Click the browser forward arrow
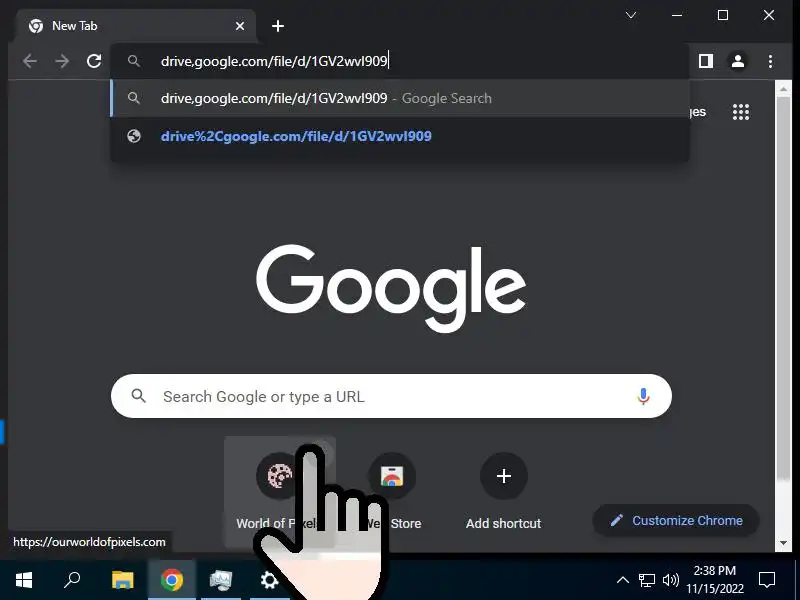This screenshot has width=800, height=600. (x=62, y=61)
